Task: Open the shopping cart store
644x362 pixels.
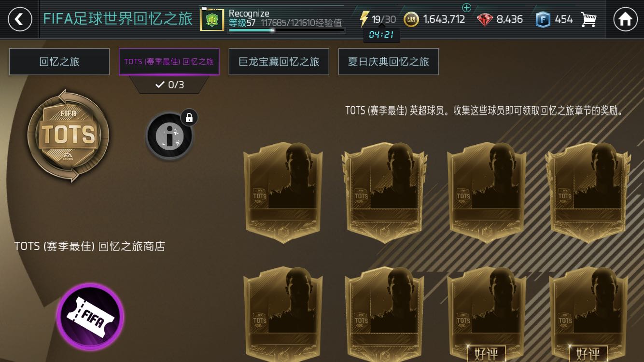Action: [588, 20]
